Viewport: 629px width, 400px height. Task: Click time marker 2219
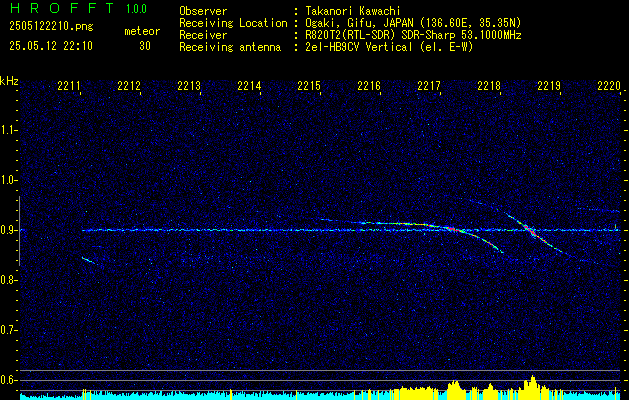[549, 85]
